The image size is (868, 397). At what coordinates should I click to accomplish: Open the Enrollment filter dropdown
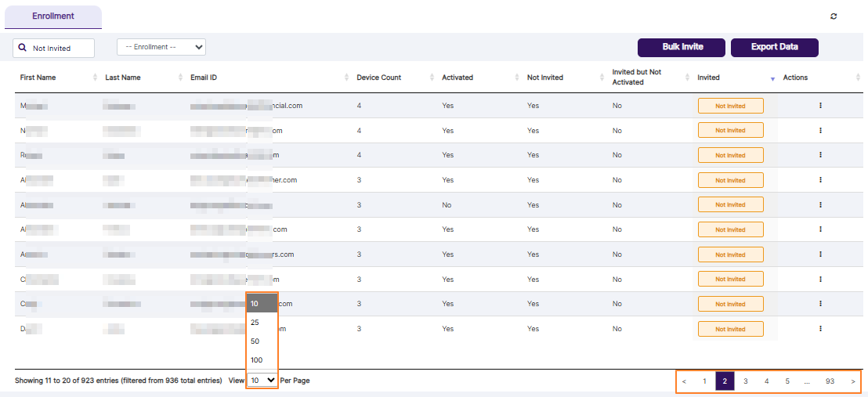pos(161,47)
